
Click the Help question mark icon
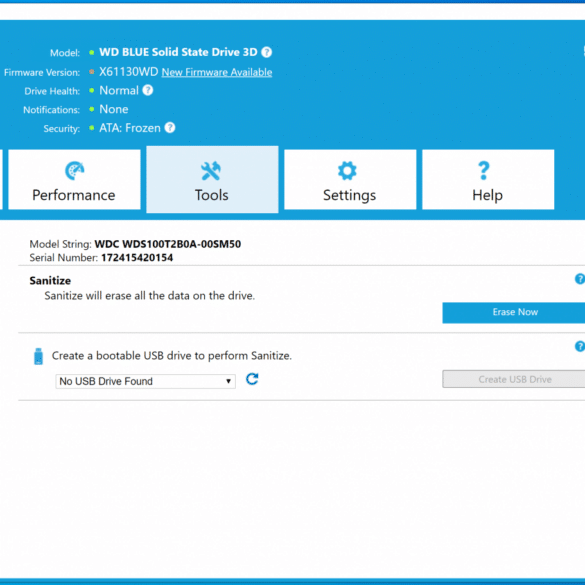click(484, 171)
